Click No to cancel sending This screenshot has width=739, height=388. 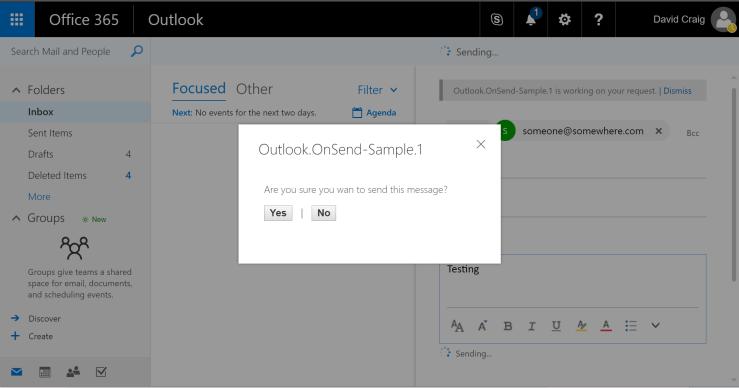pos(323,213)
